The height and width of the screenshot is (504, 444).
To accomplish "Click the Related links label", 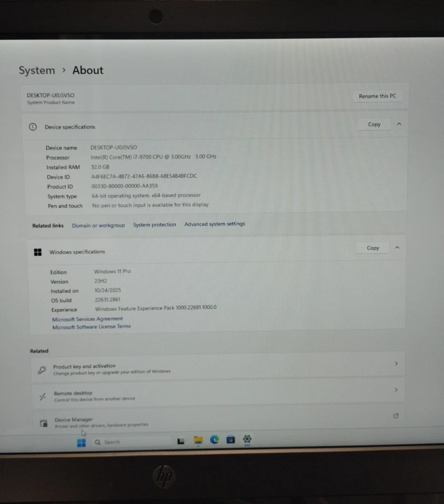I will tap(48, 226).
